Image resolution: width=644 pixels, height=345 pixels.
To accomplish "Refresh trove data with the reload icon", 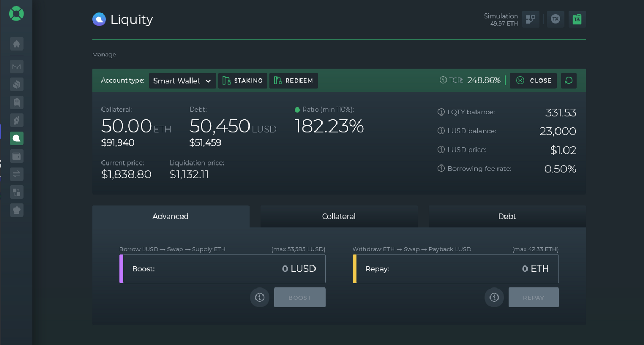I will tap(569, 81).
